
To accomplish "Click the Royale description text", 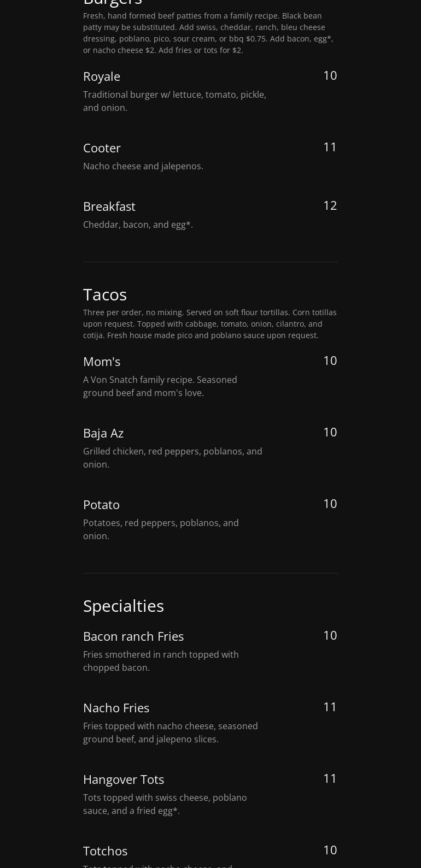I will (x=174, y=101).
